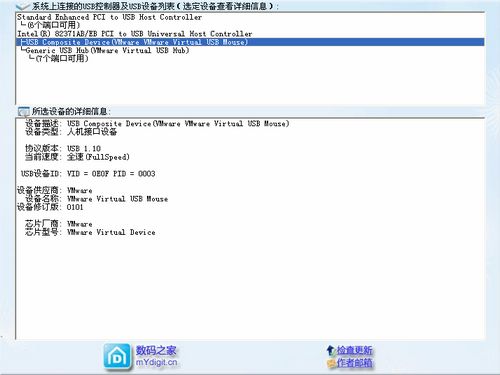Image resolution: width=500 pixels, height=375 pixels.
Task: Click the device description line in details
Action: point(157,124)
